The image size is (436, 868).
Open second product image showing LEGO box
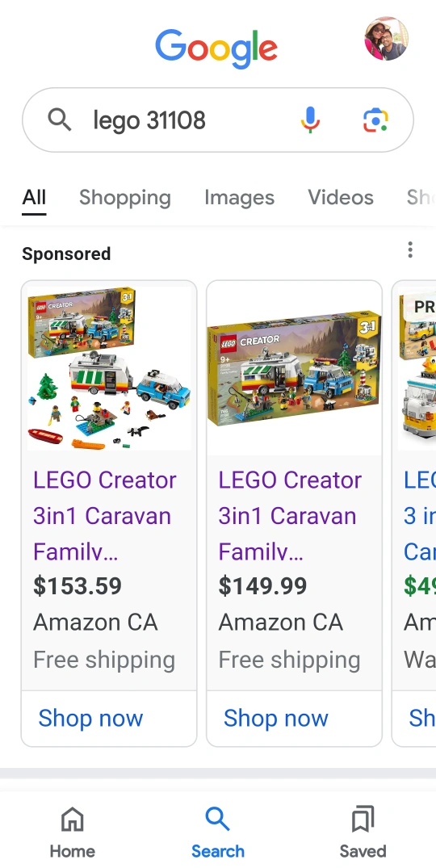tap(295, 368)
